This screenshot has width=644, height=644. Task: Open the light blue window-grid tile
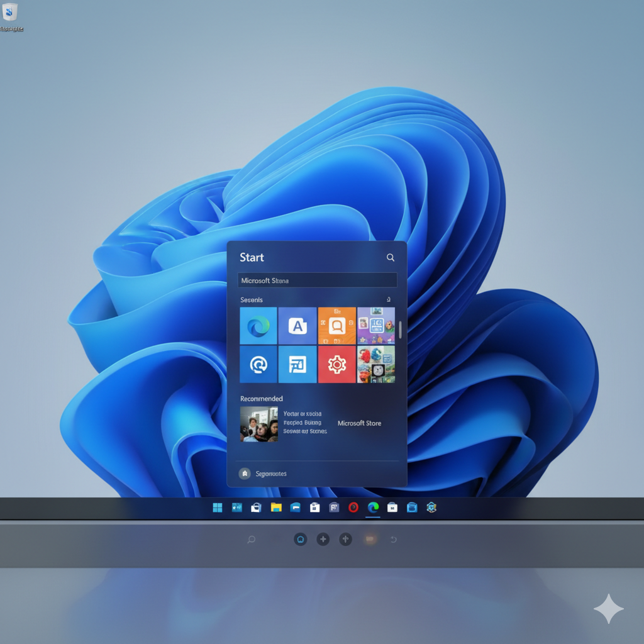[x=297, y=364]
